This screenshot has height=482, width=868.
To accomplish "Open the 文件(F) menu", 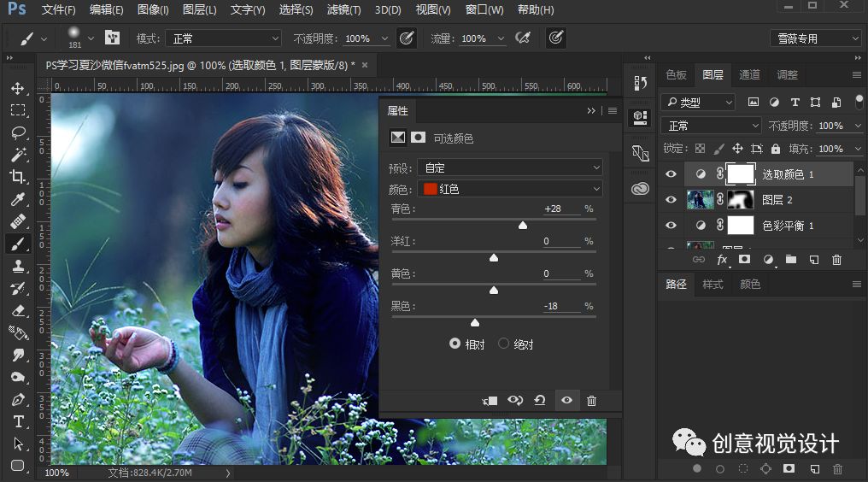I will 58,10.
